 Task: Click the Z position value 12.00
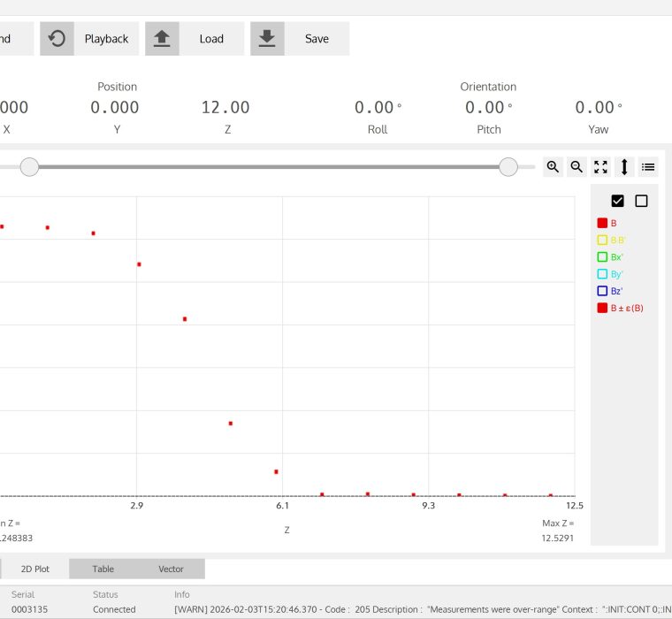(225, 108)
